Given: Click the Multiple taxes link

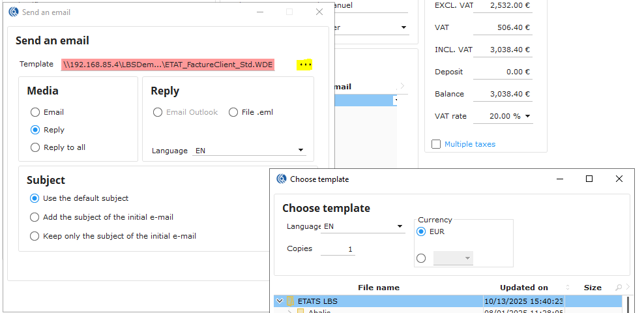Looking at the screenshot, I should coord(470,144).
